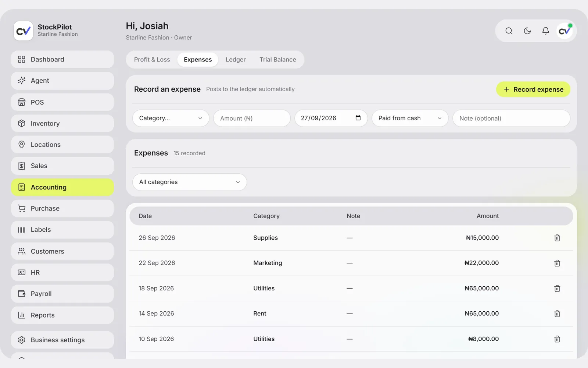Expand the Category dropdown

pyautogui.click(x=171, y=118)
